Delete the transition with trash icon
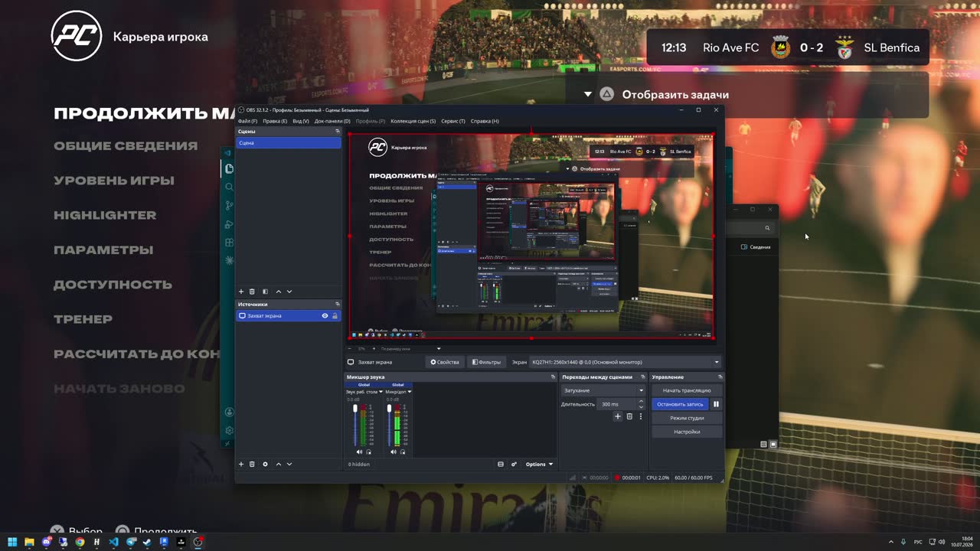The width and height of the screenshot is (980, 551). pos(629,416)
